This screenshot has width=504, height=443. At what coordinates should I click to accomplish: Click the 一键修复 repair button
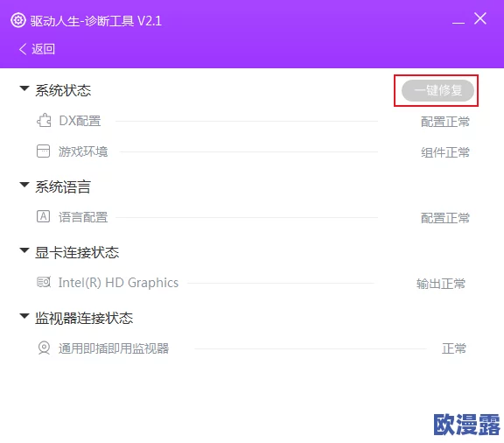pos(437,90)
